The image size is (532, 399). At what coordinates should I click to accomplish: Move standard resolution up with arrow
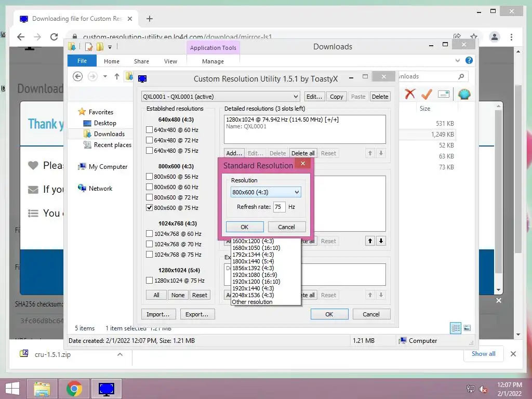click(370, 241)
